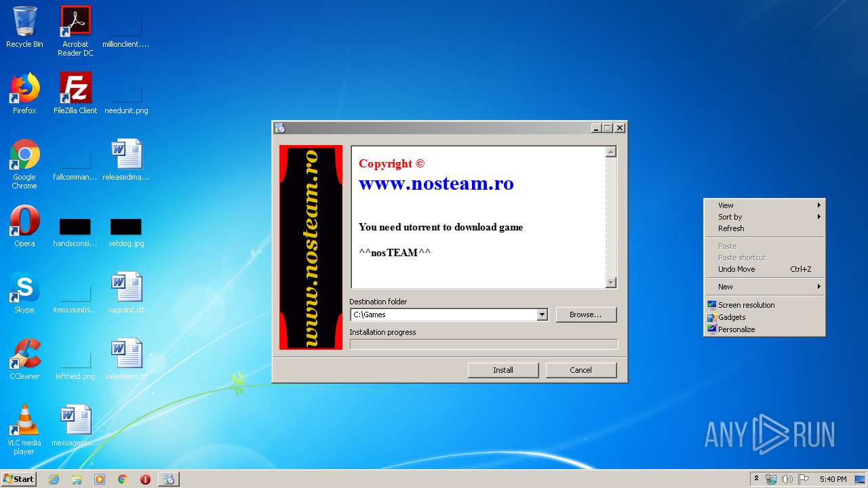Open the Start menu

(19, 479)
